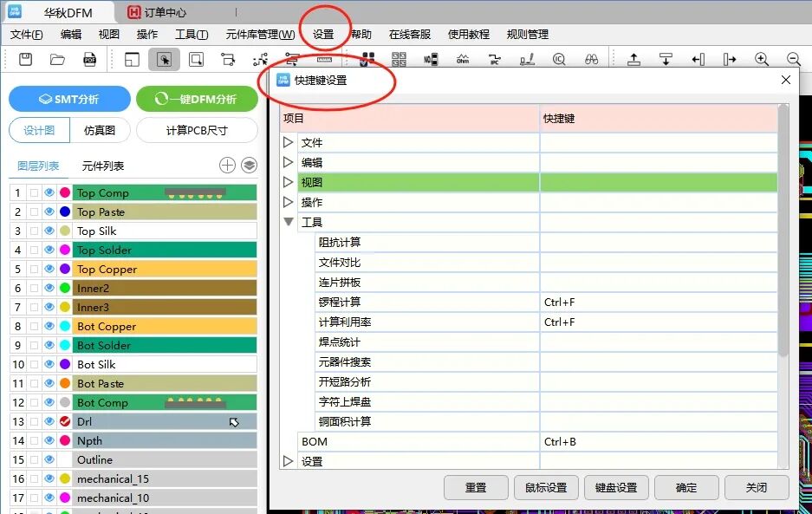The width and height of the screenshot is (812, 514).
Task: Collapse the 工具 node in the shortcut tree
Action: [289, 222]
